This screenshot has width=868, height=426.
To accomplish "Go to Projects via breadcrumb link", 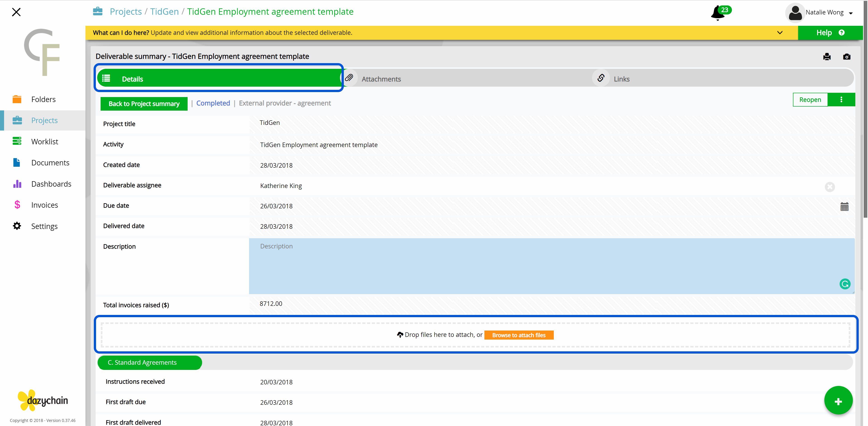I will click(126, 12).
